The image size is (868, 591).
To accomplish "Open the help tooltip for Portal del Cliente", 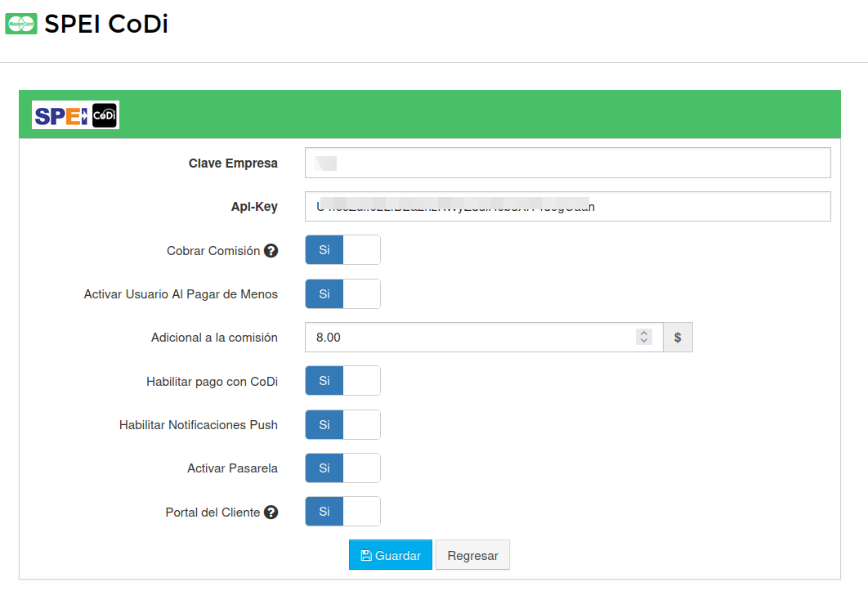I will click(x=271, y=513).
